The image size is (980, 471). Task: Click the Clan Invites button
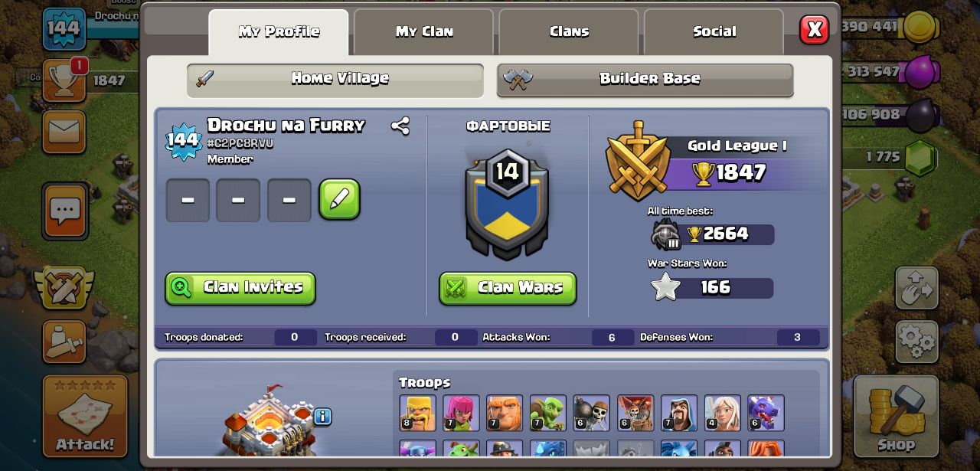240,288
